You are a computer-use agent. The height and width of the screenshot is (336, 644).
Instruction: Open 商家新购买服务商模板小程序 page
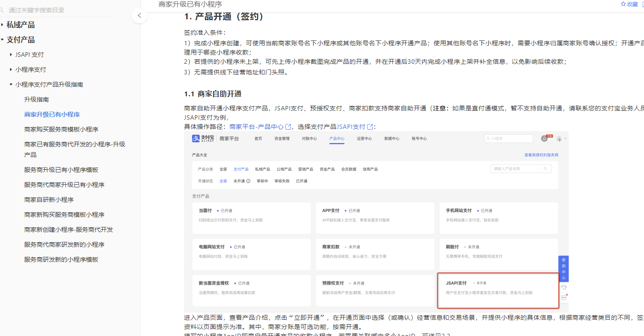(64, 215)
